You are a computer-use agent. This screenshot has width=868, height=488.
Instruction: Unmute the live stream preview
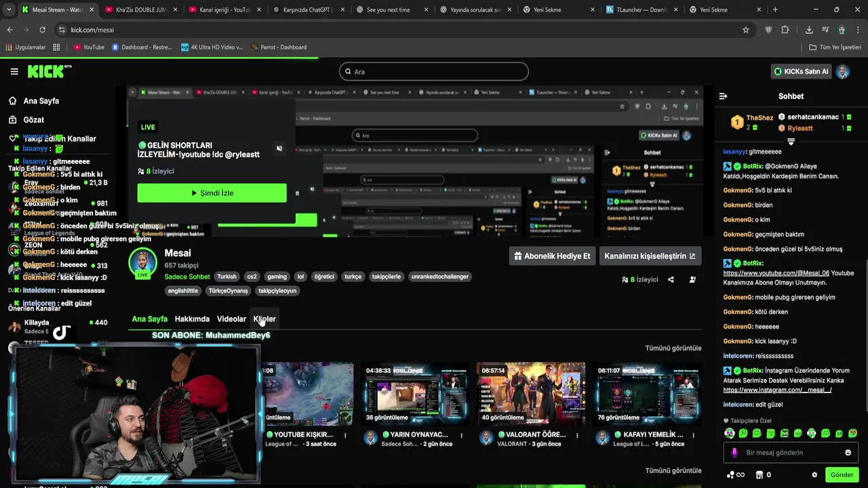[x=279, y=148]
